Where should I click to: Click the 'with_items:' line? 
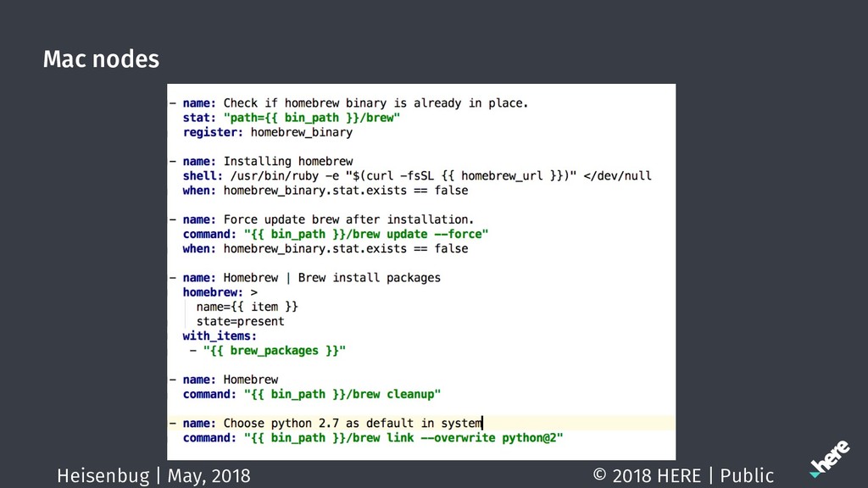tap(220, 335)
